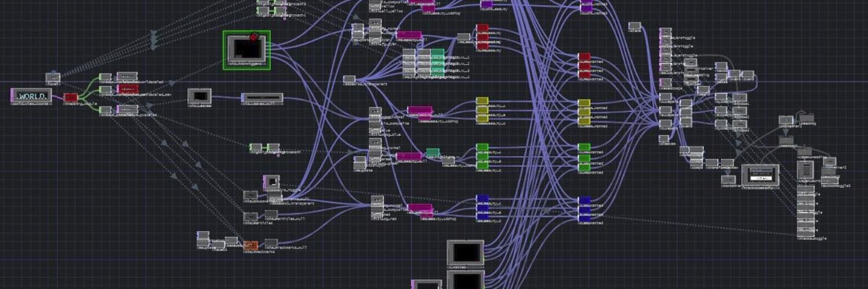Select the red node right of the WORLD node
This screenshot has width=868, height=289.
click(x=71, y=97)
